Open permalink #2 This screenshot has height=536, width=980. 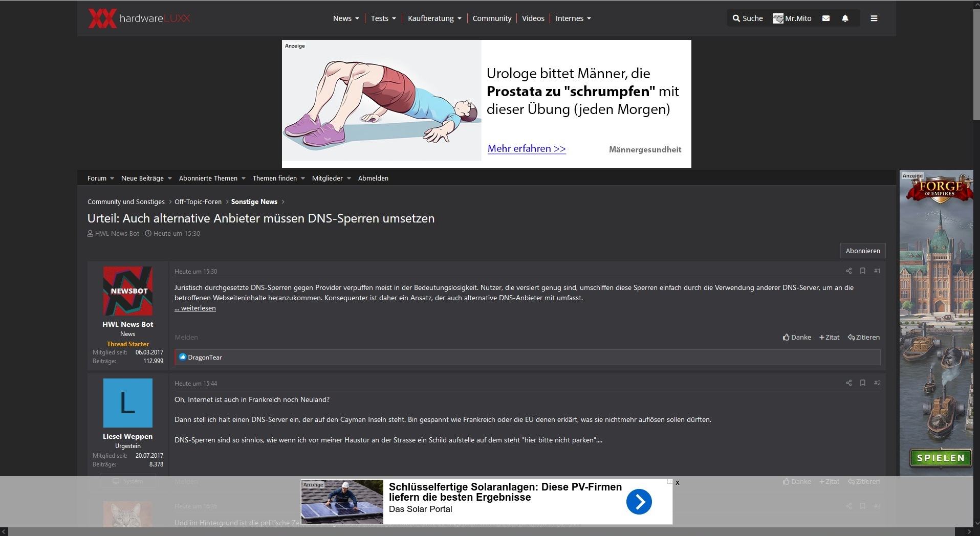(877, 383)
